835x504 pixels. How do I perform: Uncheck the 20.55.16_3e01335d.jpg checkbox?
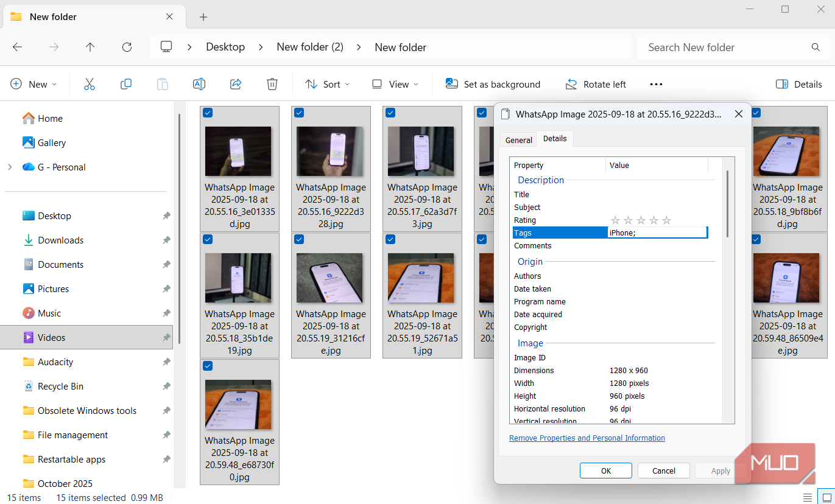click(208, 113)
